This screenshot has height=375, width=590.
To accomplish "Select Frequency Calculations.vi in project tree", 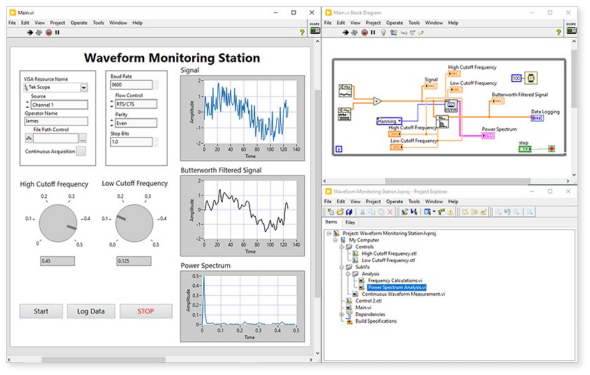I will pos(395,281).
